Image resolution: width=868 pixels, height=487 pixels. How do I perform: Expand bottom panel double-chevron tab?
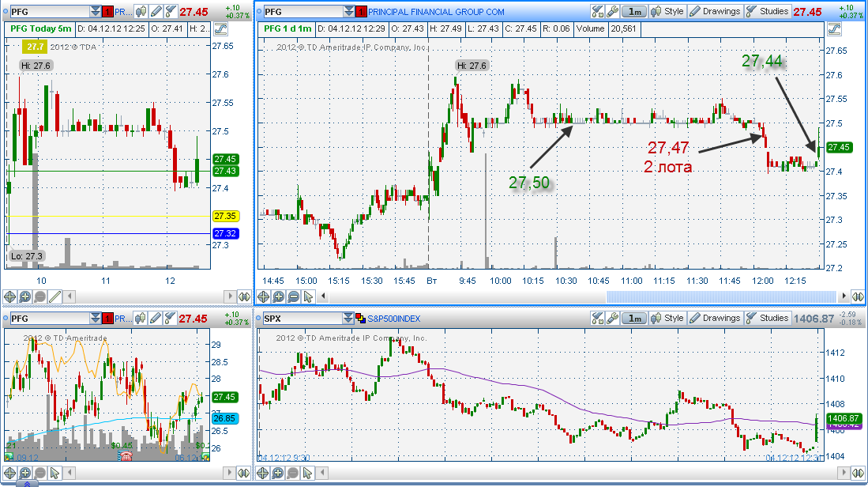27,484
